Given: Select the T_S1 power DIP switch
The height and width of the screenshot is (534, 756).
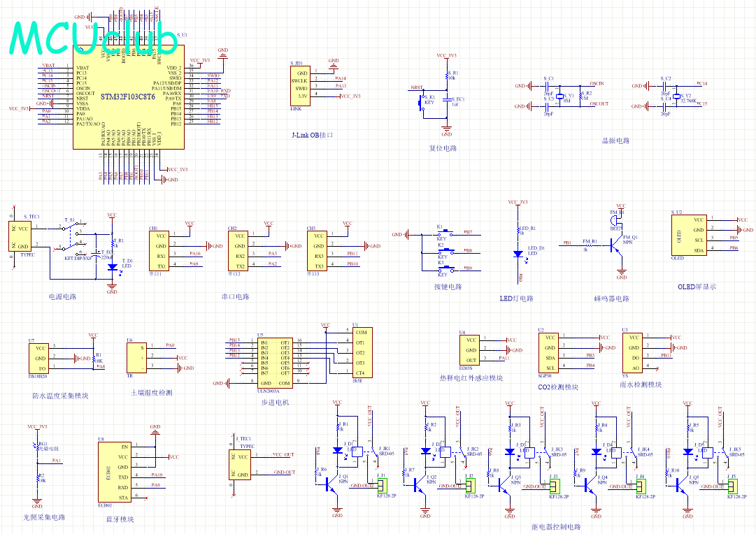Looking at the screenshot, I should [x=73, y=238].
